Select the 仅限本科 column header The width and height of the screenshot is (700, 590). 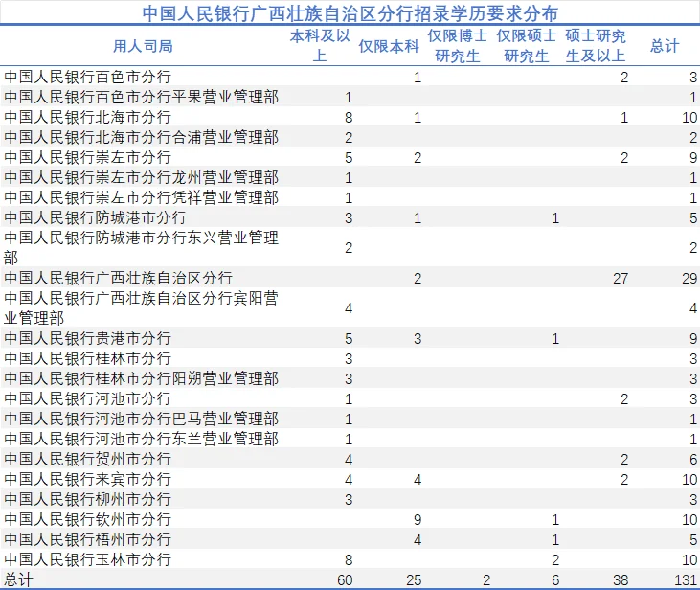tap(389, 46)
